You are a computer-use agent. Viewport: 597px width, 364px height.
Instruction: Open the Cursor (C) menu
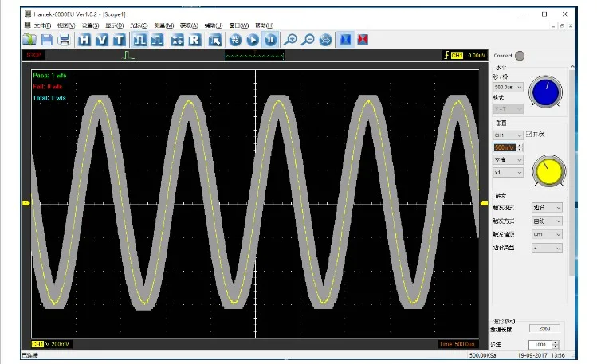click(x=139, y=25)
